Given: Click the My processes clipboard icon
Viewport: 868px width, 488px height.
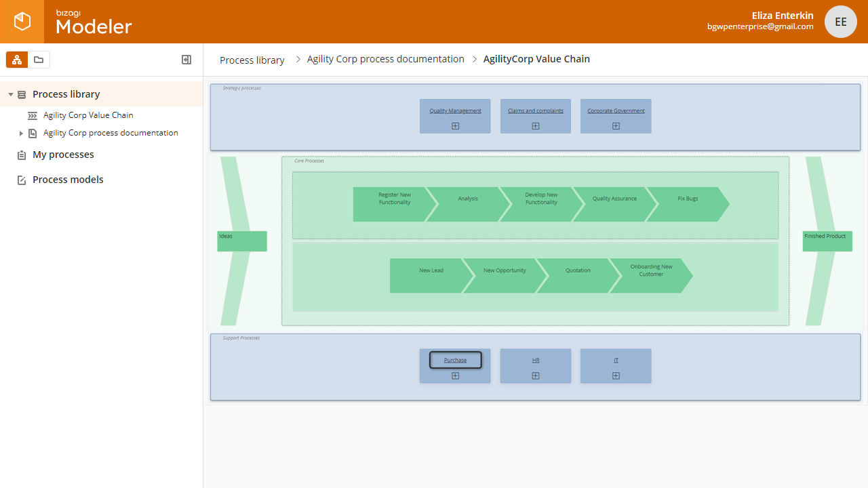Looking at the screenshot, I should click(22, 155).
